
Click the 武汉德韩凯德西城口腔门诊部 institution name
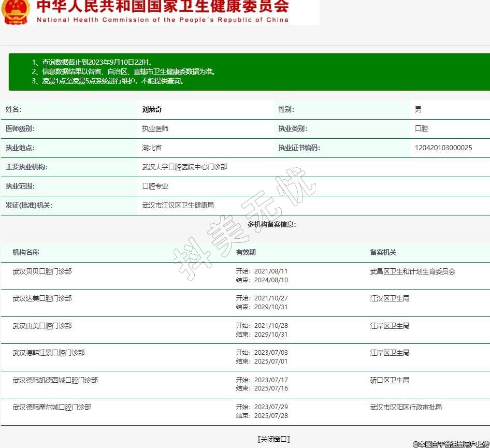tap(55, 381)
